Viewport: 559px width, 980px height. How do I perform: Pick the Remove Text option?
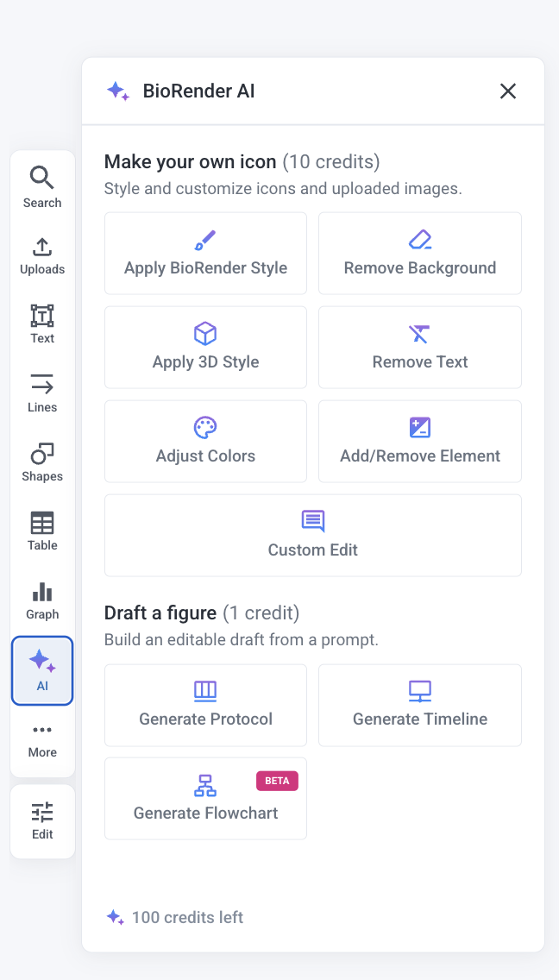pyautogui.click(x=420, y=348)
